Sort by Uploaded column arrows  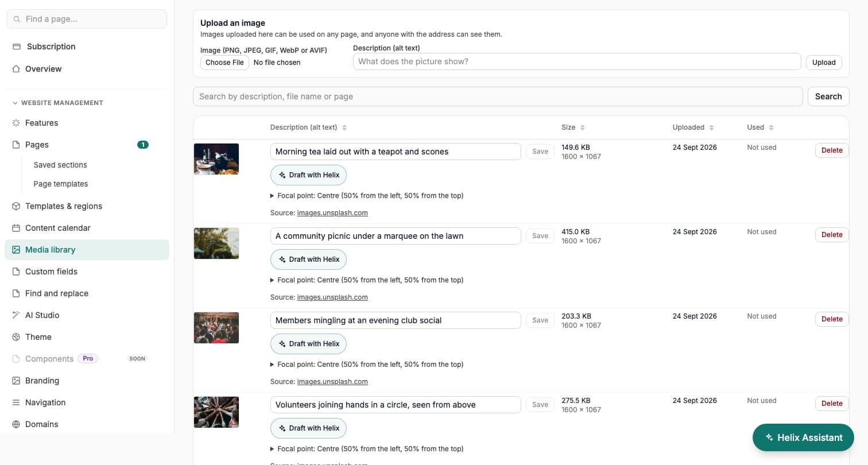click(711, 127)
